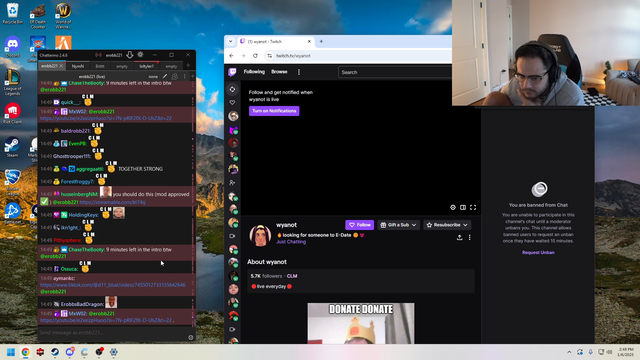
Task: Select the empty tab after loltyler1
Action: click(x=171, y=66)
